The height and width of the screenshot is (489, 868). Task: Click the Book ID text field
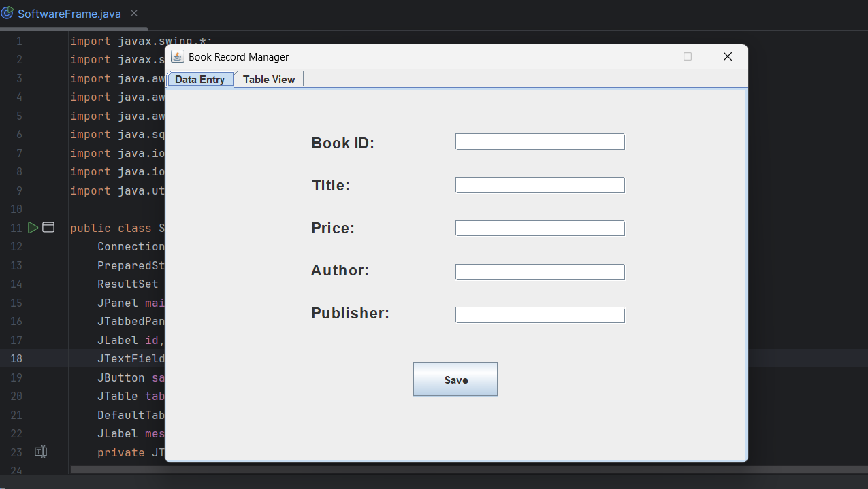click(540, 141)
